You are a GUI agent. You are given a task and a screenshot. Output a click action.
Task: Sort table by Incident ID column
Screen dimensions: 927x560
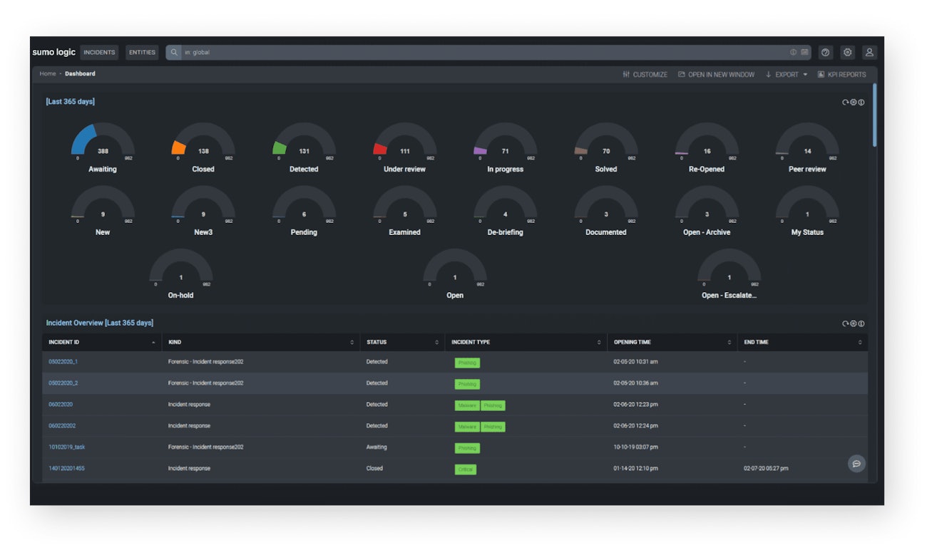coord(102,343)
